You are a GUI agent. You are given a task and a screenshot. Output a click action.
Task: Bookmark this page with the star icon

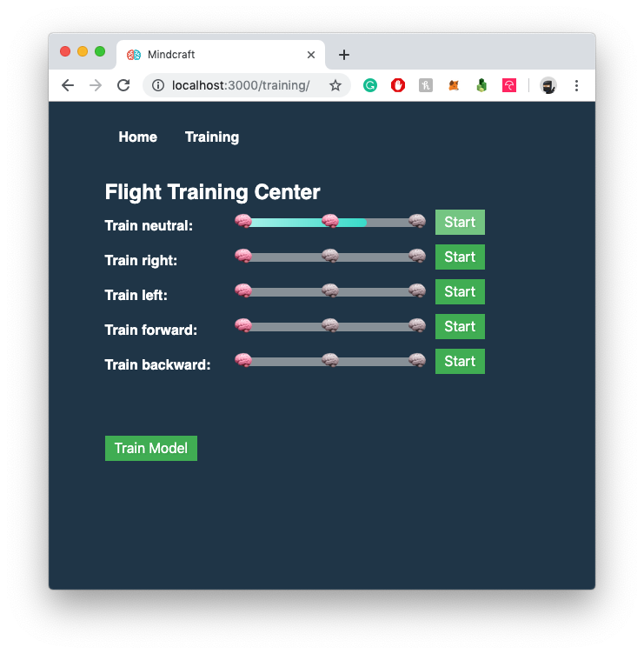point(335,85)
